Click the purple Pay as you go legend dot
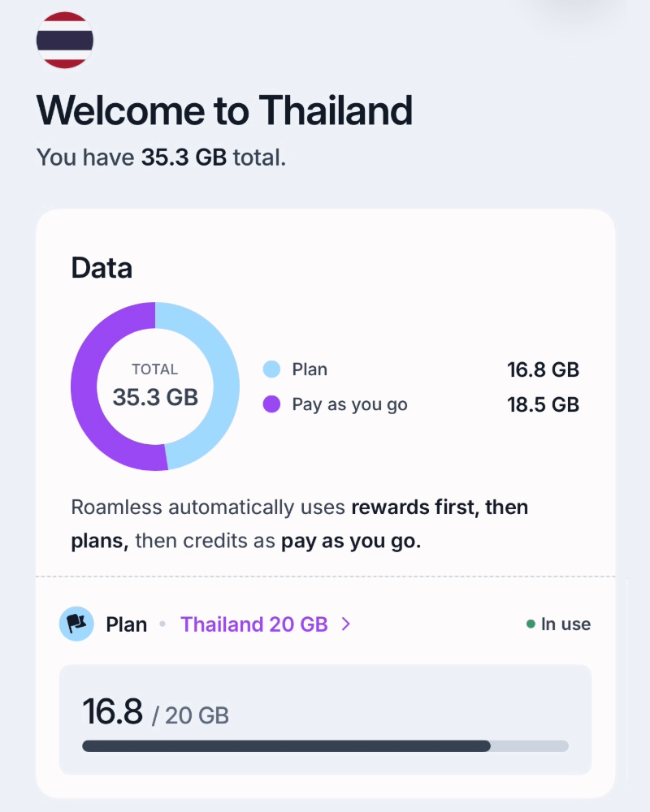Viewport: 650px width, 812px height. [271, 404]
